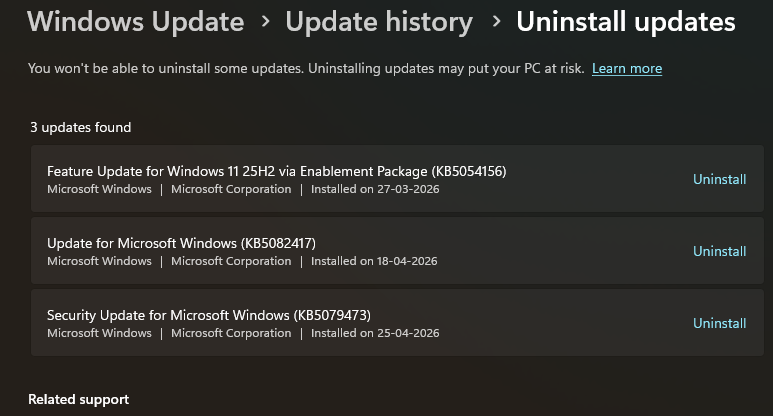Click the Uninstall updates page title
The width and height of the screenshot is (773, 416).
[x=626, y=22]
